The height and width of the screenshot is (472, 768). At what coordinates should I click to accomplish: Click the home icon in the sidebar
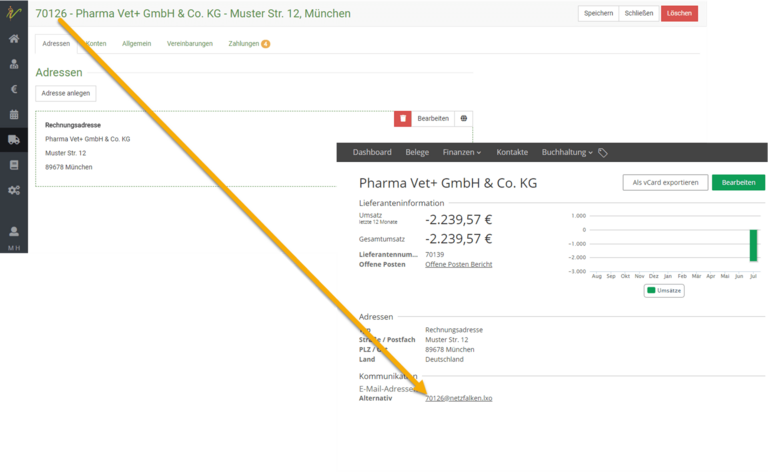[14, 38]
